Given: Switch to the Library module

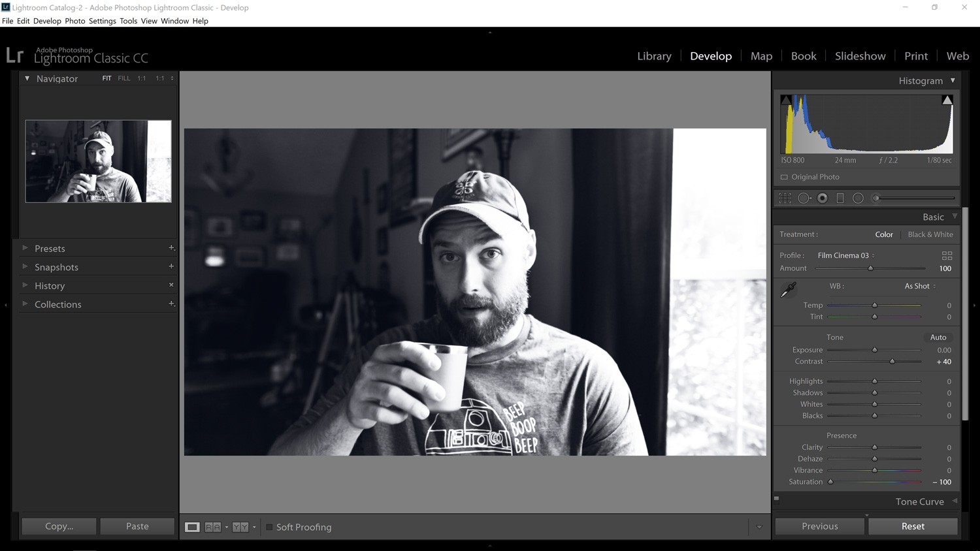Looking at the screenshot, I should pos(654,56).
